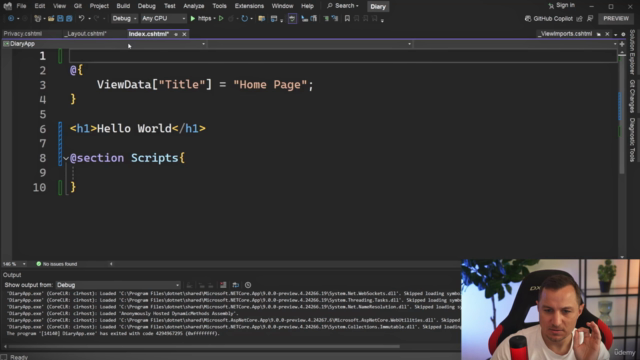
Task: Switch to the Privacy.cshtml tab
Action: [23, 34]
